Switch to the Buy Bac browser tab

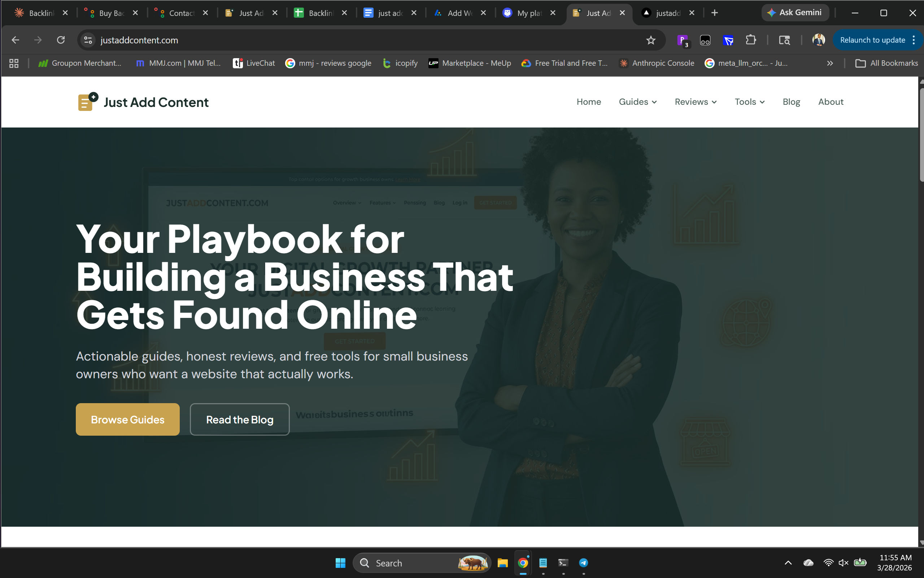(112, 13)
